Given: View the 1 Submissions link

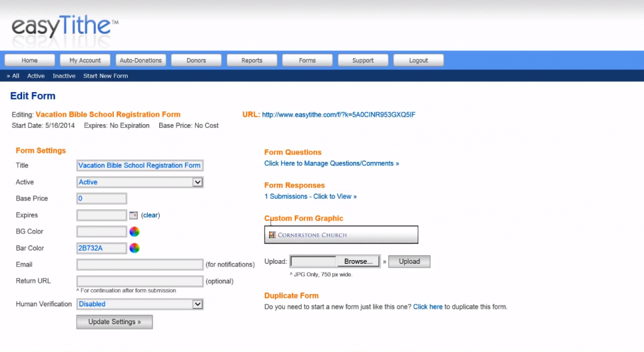Looking at the screenshot, I should pos(310,196).
